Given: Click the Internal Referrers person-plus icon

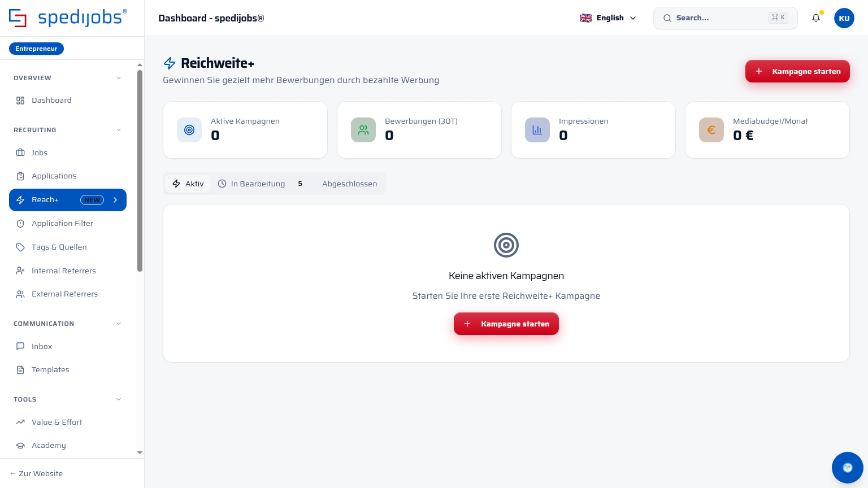Looking at the screenshot, I should 20,271.
